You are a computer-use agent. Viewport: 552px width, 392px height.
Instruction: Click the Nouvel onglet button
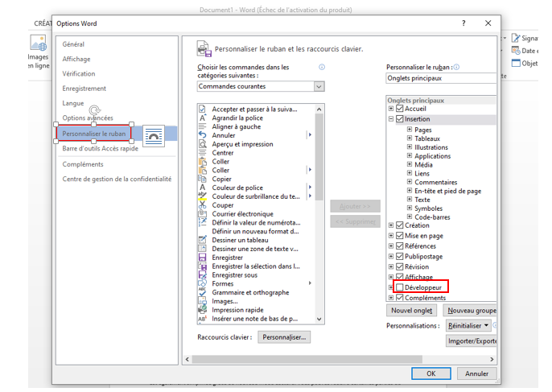pos(412,310)
